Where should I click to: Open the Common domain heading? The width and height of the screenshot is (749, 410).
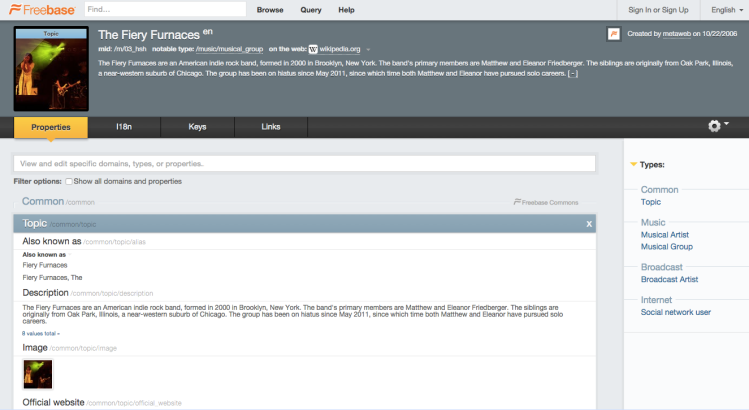[43, 201]
